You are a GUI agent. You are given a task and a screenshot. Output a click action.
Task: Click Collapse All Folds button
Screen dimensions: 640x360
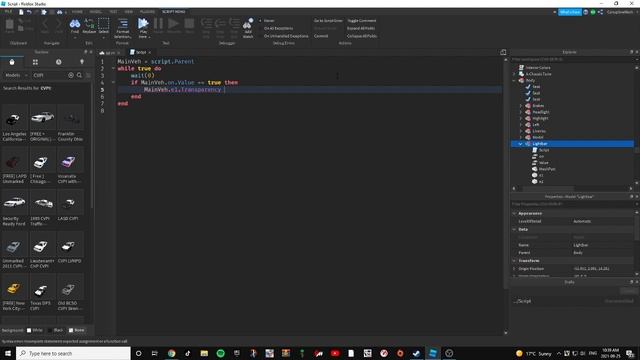(x=362, y=36)
